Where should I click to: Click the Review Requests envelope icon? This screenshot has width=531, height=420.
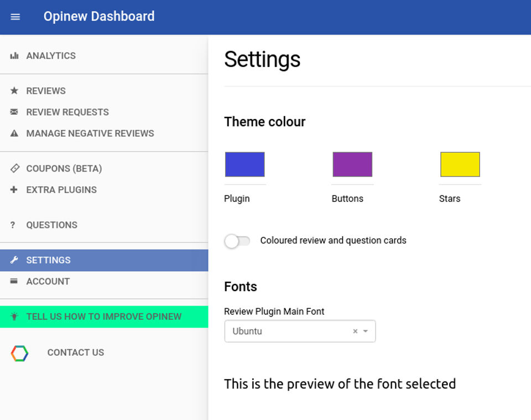click(14, 112)
